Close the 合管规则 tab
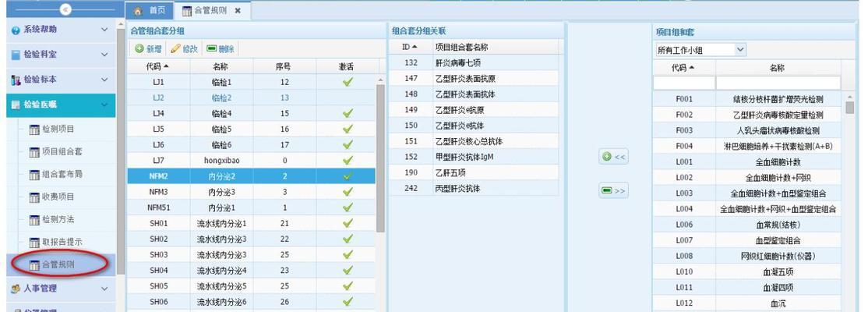Image resolution: width=868 pixels, height=312 pixels. click(238, 11)
